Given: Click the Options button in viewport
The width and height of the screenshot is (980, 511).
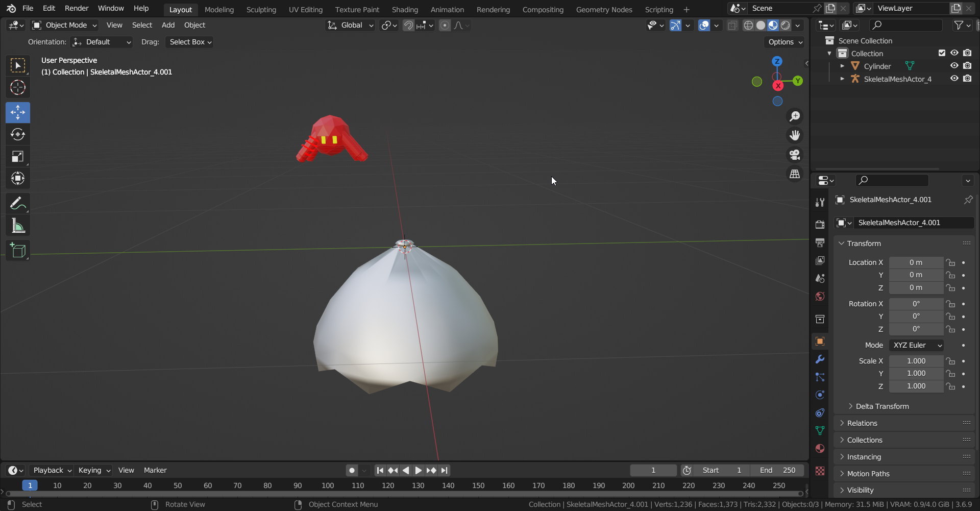Looking at the screenshot, I should click(x=785, y=42).
